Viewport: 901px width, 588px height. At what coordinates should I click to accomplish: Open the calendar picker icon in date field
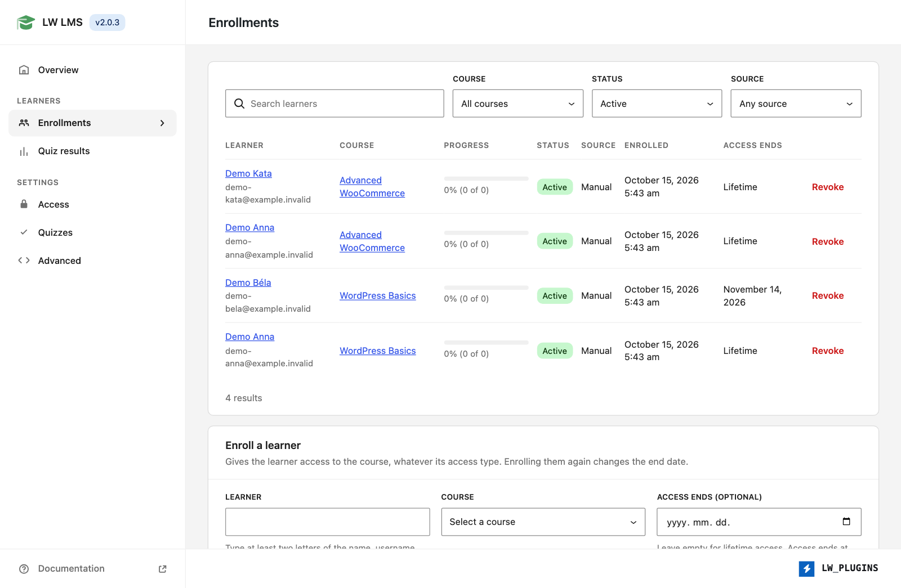846,522
